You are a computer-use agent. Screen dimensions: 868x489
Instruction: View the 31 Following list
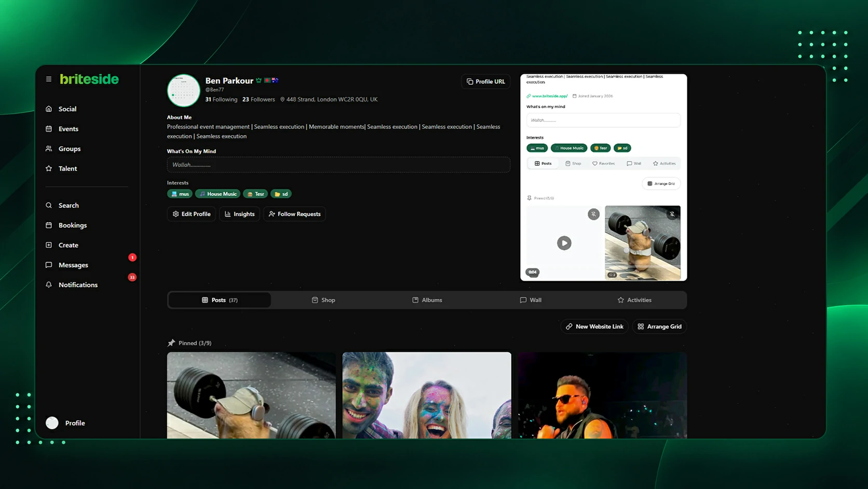(x=221, y=99)
